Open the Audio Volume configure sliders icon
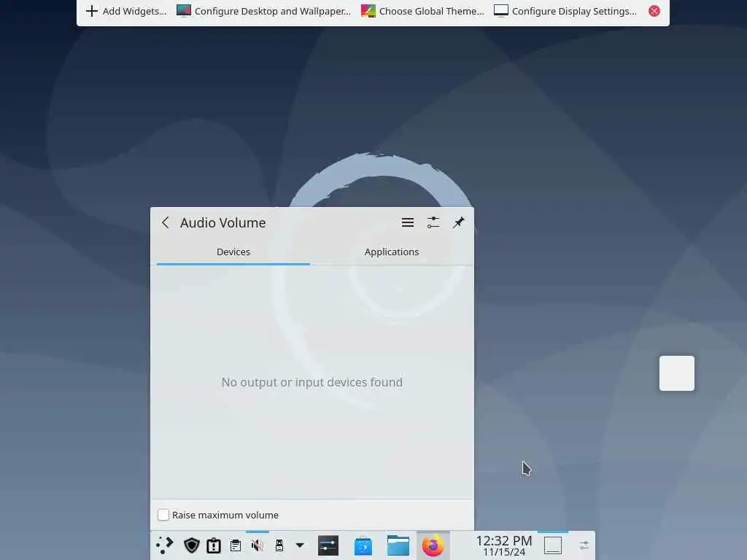Screen dimensions: 747x560 click(x=433, y=222)
